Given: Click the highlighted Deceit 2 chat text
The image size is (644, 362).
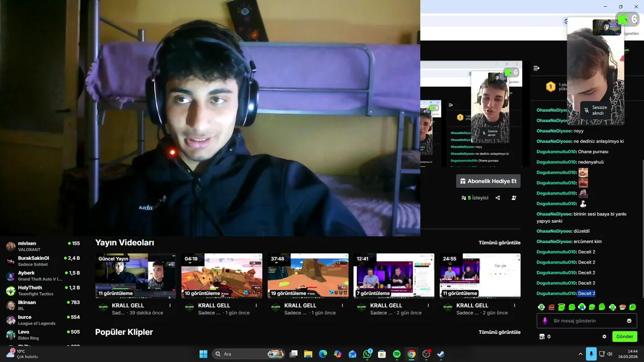Looking at the screenshot, I should click(587, 294).
